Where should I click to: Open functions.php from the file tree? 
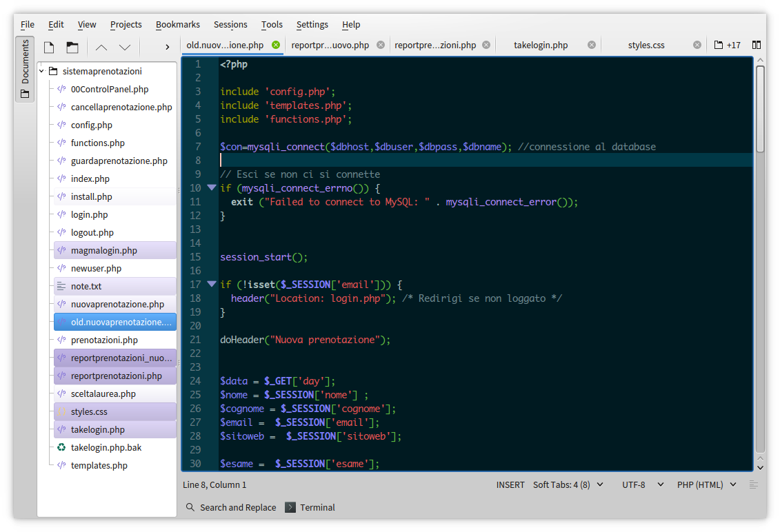point(115,143)
